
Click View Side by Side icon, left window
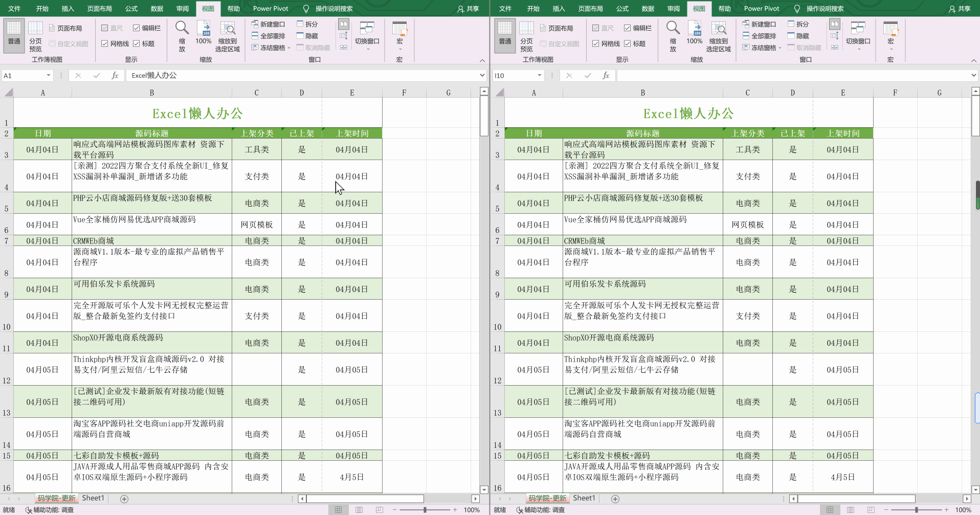[344, 24]
